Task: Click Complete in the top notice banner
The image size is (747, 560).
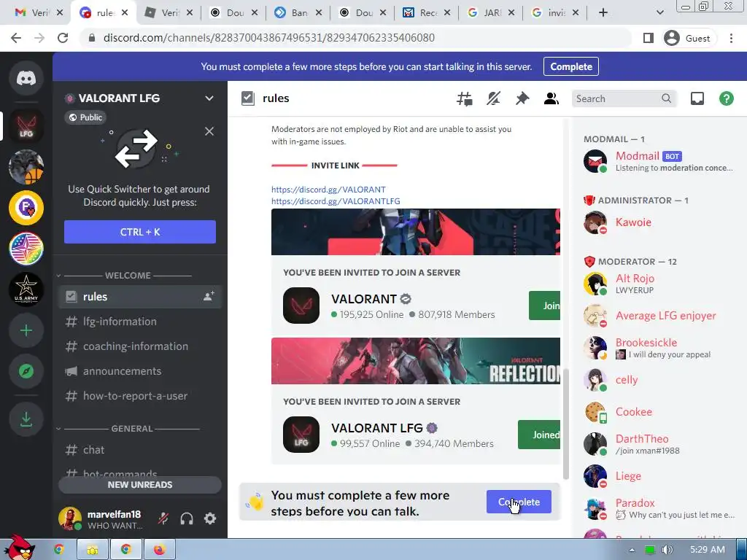Action: [x=570, y=66]
